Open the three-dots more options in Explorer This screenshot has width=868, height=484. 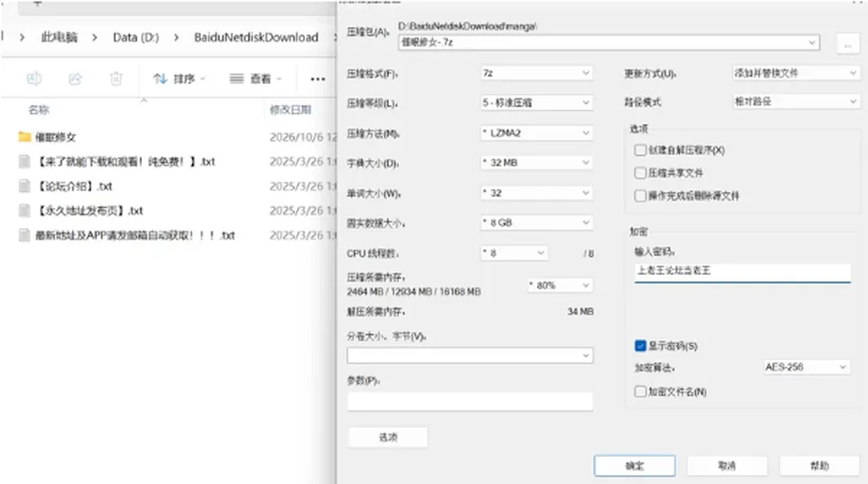coord(317,80)
